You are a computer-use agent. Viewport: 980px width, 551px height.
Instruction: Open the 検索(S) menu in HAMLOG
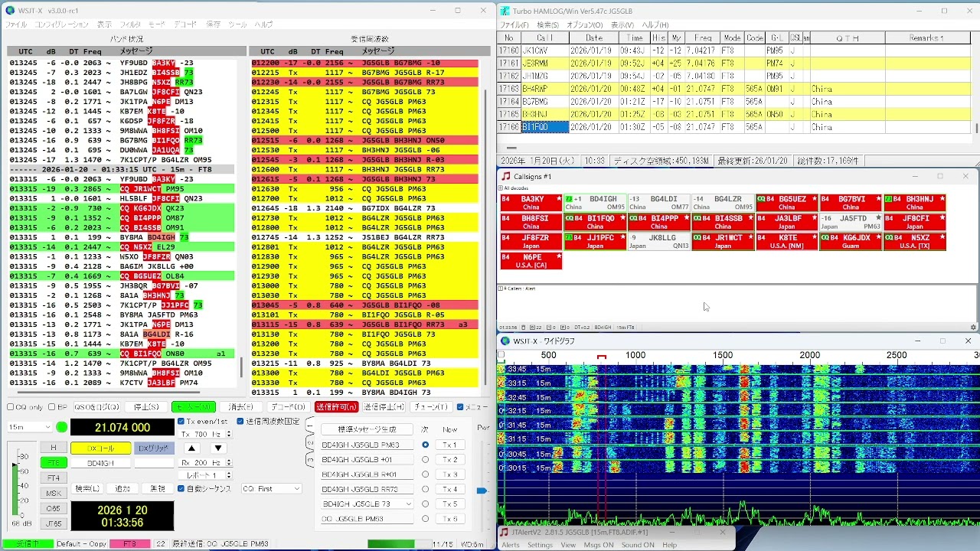point(547,25)
